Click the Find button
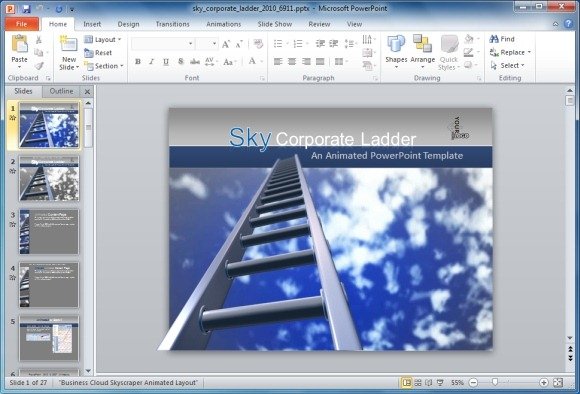Screen dimensions: 580x394 tap(502, 39)
